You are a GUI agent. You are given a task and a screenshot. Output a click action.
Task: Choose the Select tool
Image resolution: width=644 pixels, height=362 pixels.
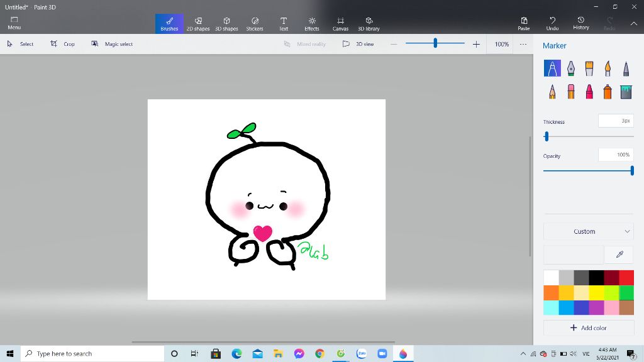tap(20, 44)
